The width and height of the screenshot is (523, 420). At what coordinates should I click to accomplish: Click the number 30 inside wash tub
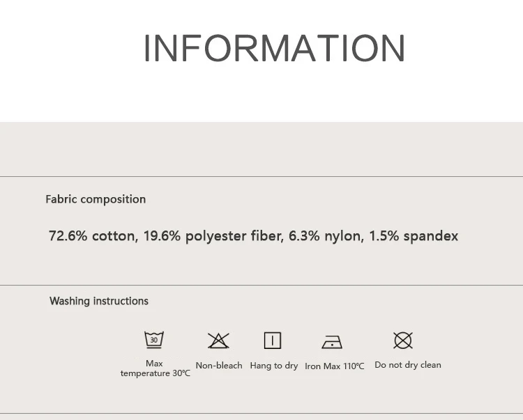click(x=154, y=340)
